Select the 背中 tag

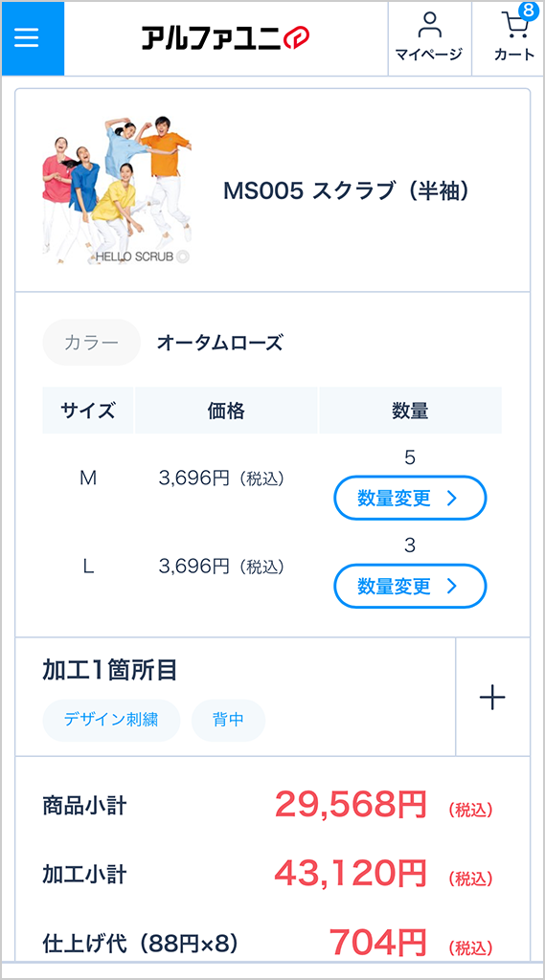tap(228, 720)
